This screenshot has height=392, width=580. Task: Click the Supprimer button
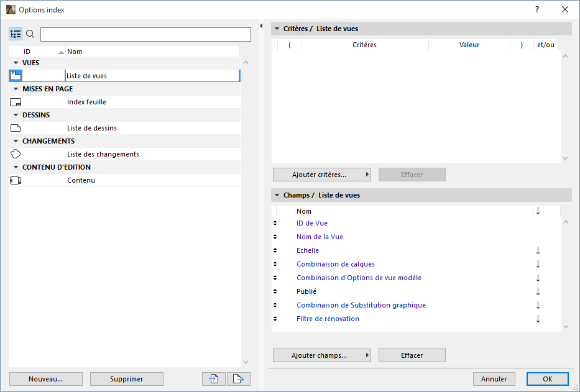pyautogui.click(x=126, y=378)
